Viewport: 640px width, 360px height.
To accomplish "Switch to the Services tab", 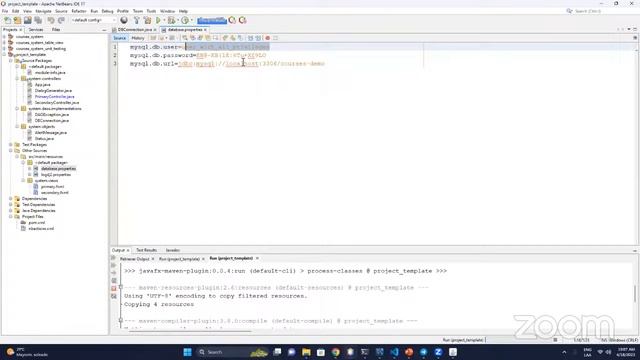I will [x=36, y=30].
